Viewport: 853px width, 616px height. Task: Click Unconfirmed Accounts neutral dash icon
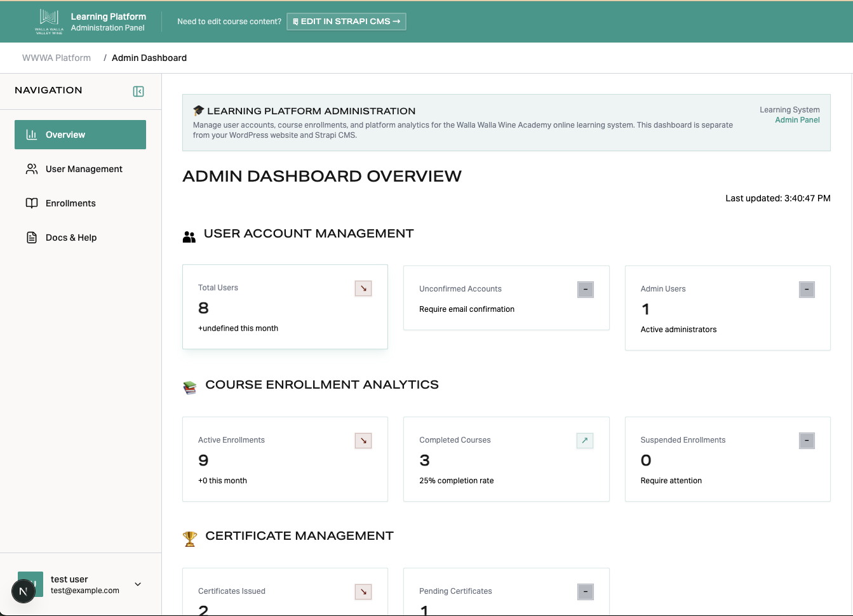tap(586, 290)
